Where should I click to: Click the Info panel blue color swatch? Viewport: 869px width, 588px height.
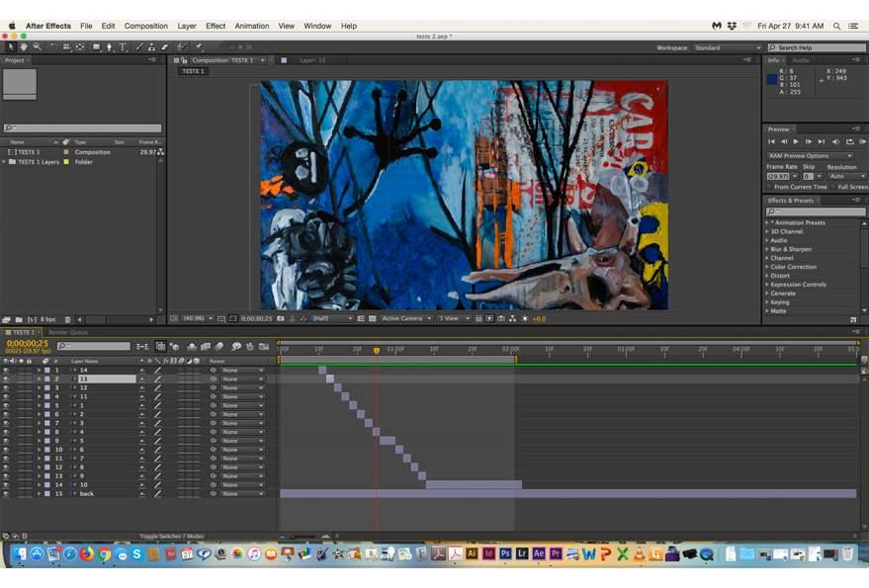pos(771,79)
